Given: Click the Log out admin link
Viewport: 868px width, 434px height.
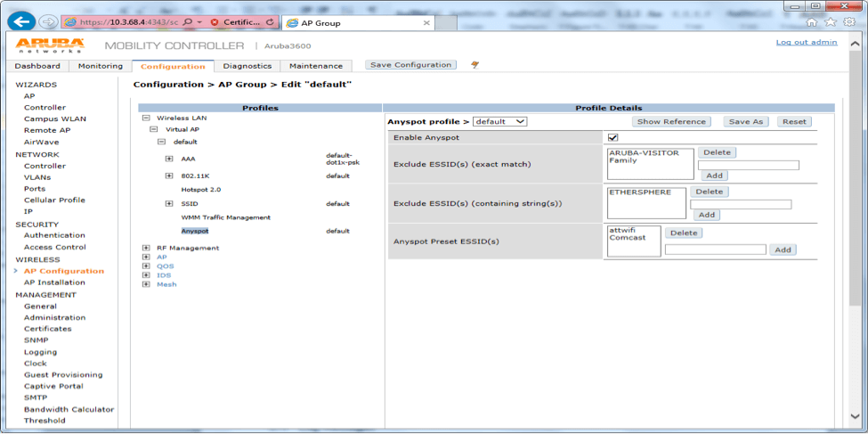Looking at the screenshot, I should coord(806,42).
